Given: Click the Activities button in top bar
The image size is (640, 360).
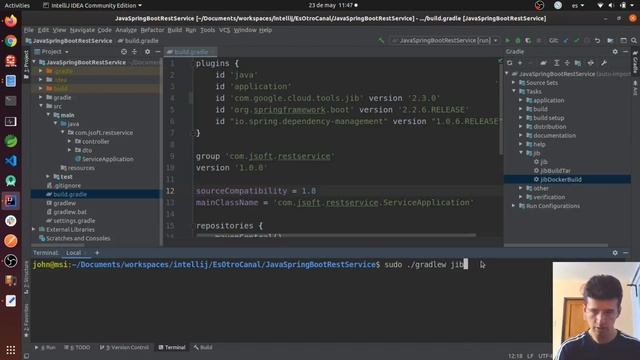Looking at the screenshot, I should [x=17, y=5].
